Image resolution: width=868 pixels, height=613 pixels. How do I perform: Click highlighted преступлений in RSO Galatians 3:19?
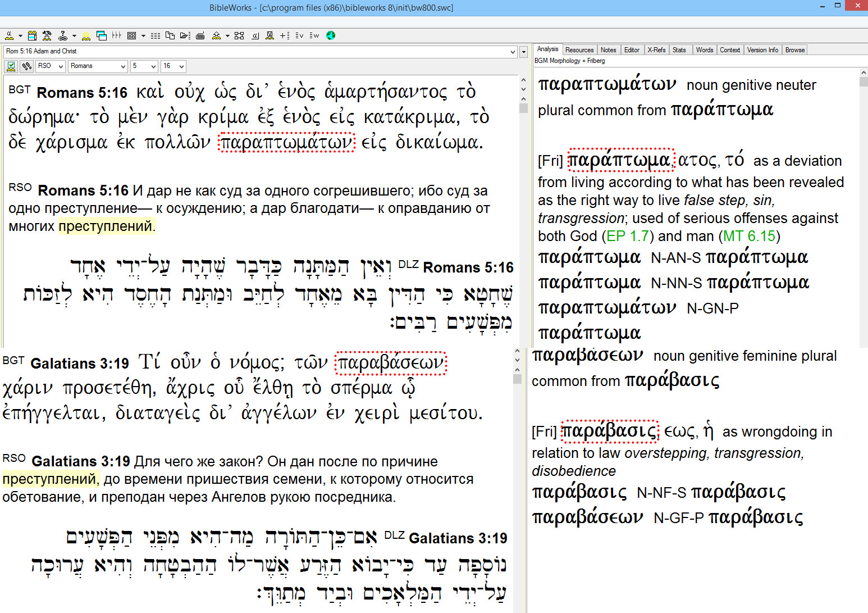coord(50,479)
